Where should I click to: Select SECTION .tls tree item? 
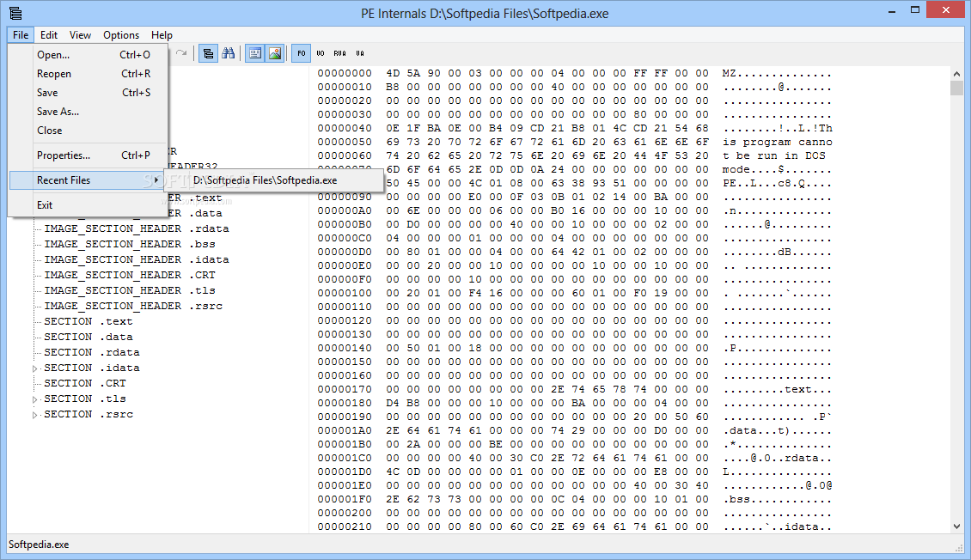(x=85, y=399)
